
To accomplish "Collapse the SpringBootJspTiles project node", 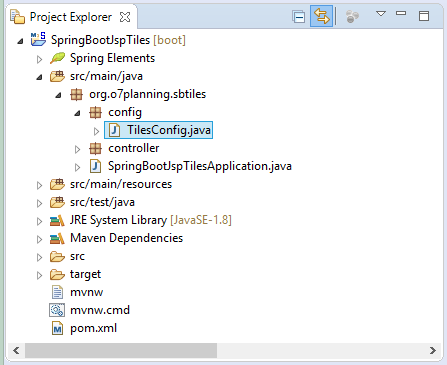I will pyautogui.click(x=21, y=41).
